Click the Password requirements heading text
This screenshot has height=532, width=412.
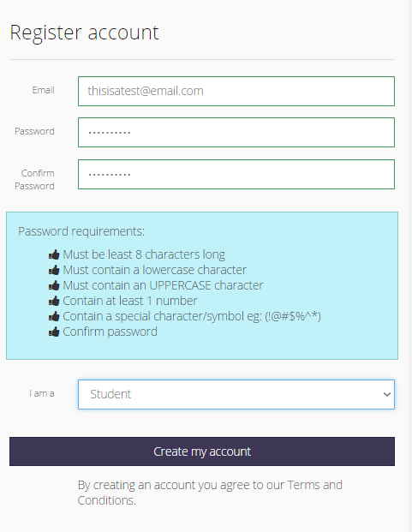click(81, 231)
